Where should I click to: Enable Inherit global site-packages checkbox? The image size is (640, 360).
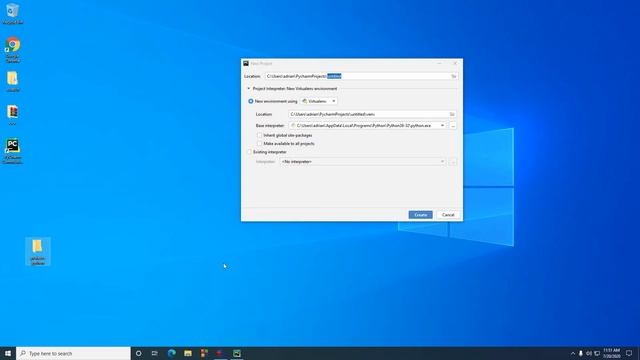259,135
